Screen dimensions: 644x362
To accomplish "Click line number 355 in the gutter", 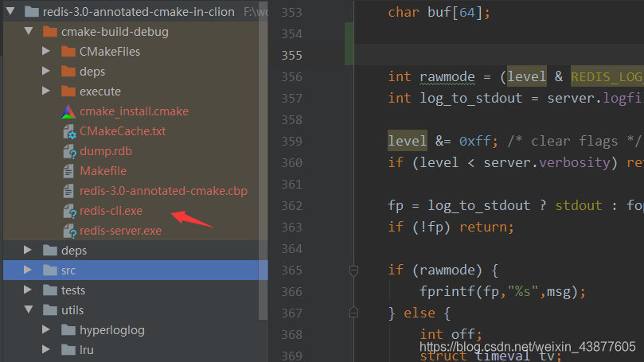I will tap(291, 56).
